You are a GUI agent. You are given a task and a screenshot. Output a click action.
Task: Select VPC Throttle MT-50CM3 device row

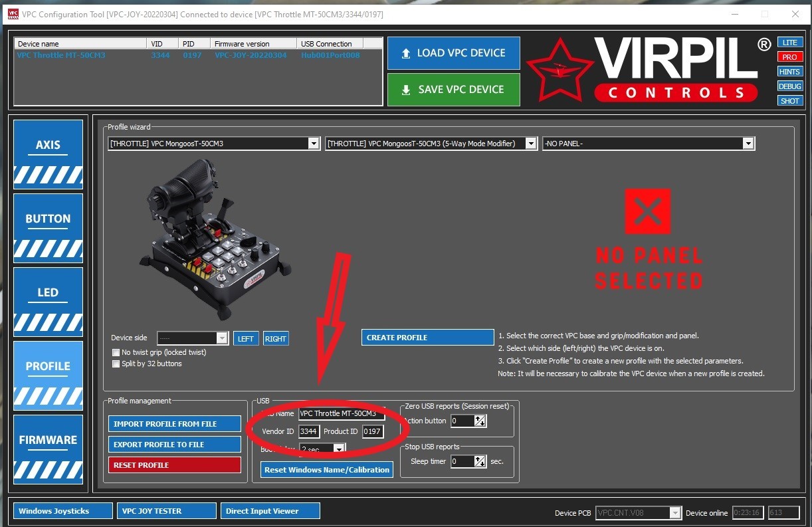198,55
